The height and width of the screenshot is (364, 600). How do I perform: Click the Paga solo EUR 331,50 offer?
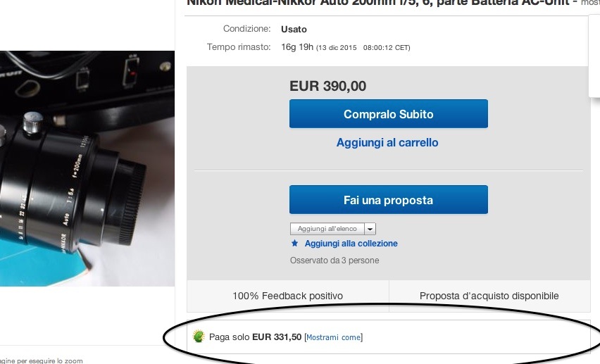(x=255, y=337)
